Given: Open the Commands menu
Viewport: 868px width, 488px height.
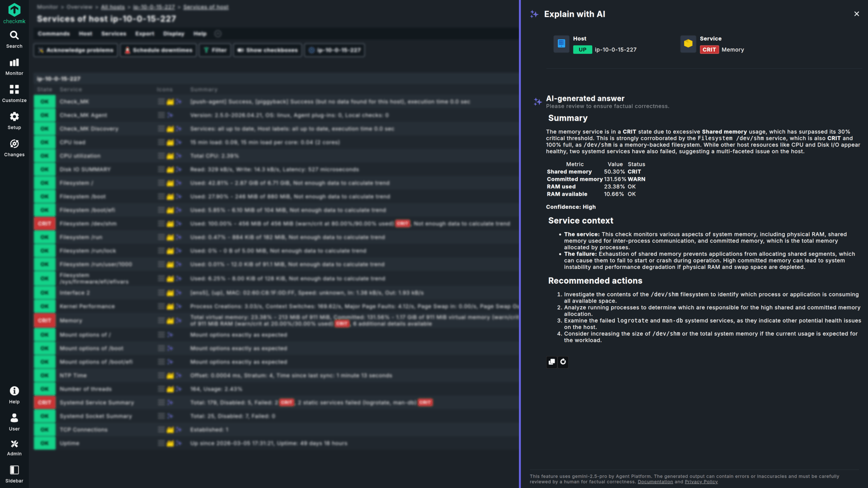Looking at the screenshot, I should [53, 34].
